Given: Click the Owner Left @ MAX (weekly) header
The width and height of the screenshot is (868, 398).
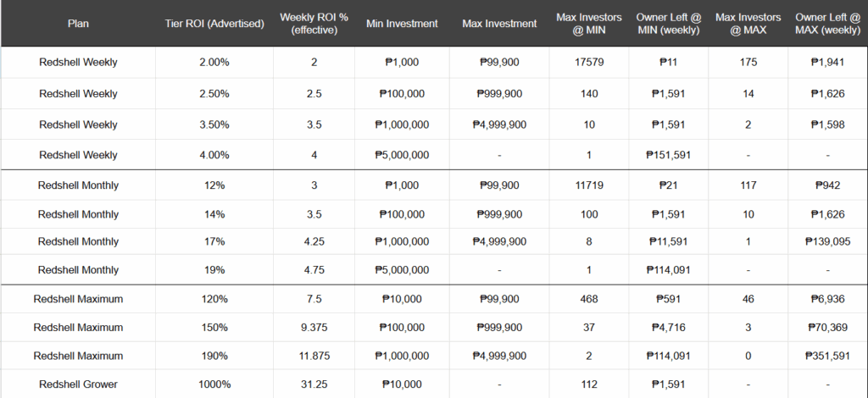Looking at the screenshot, I should (x=828, y=24).
